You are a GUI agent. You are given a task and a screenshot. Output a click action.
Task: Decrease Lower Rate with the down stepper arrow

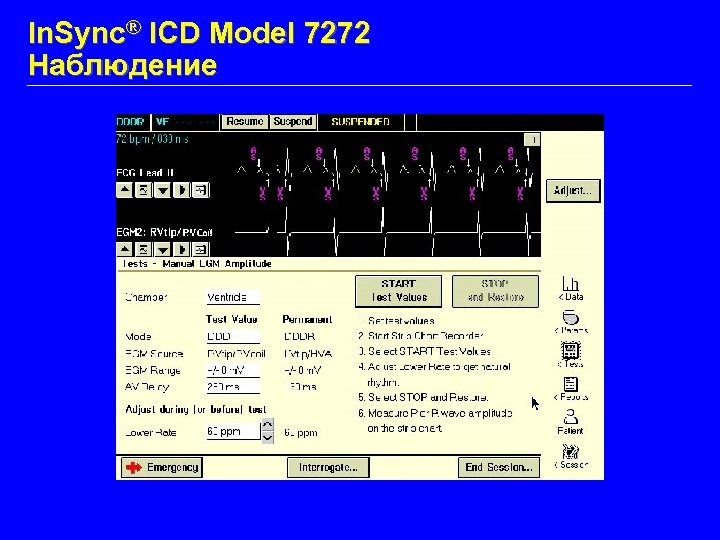coord(268,437)
